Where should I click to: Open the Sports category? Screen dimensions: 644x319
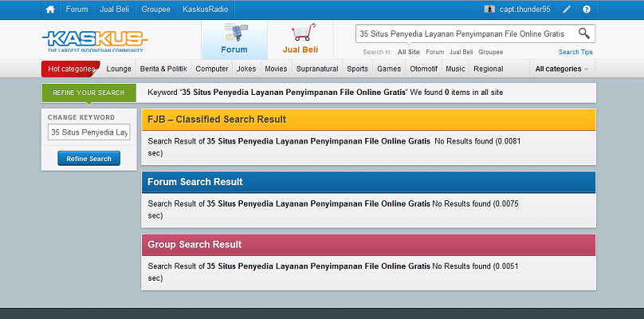click(x=357, y=69)
